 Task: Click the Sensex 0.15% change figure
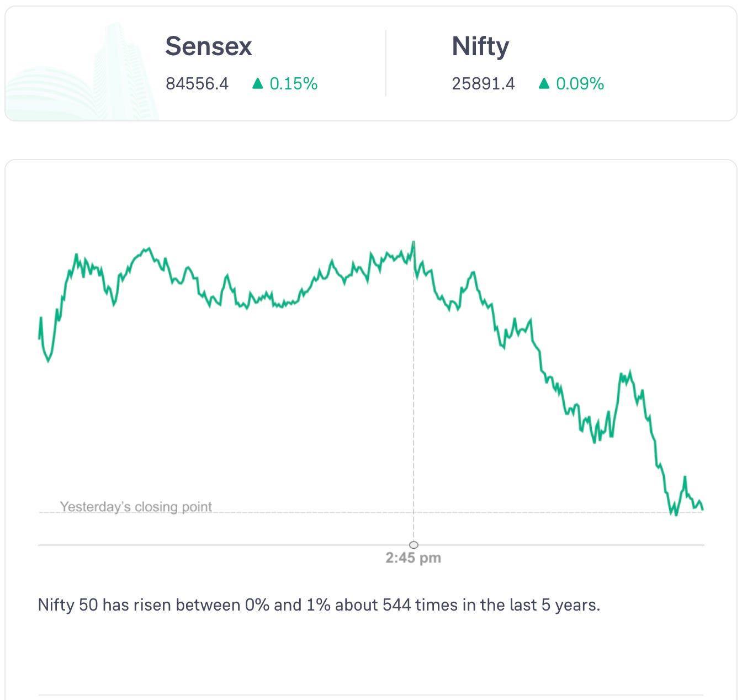pyautogui.click(x=294, y=84)
